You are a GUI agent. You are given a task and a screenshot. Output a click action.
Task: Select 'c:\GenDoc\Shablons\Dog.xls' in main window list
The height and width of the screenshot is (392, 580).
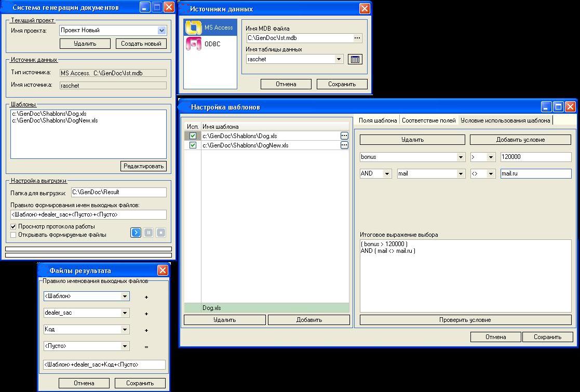point(49,114)
